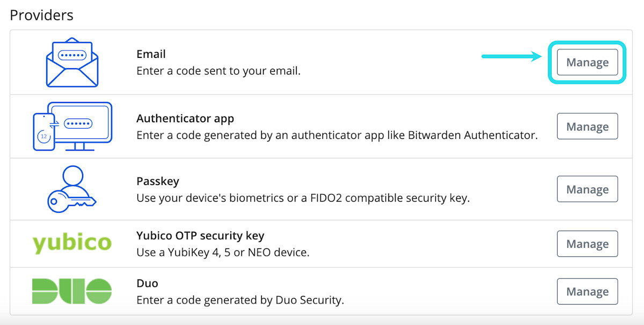Viewport: 644px width, 325px height.
Task: Click the Email envelope icon
Action: (72, 63)
